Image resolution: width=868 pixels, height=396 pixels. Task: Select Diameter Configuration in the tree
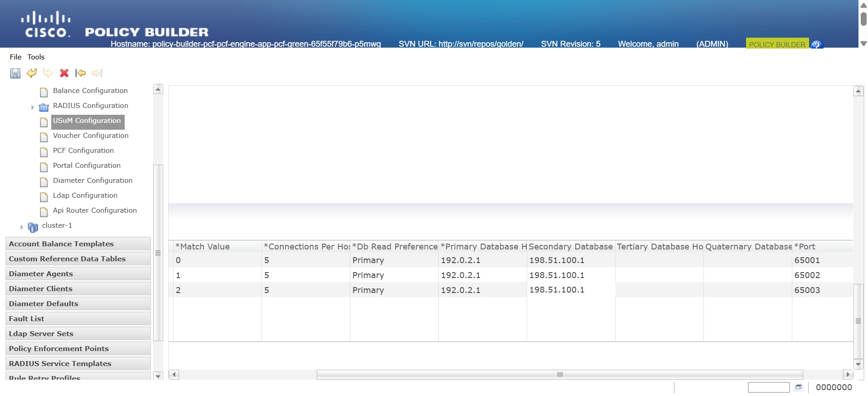92,181
